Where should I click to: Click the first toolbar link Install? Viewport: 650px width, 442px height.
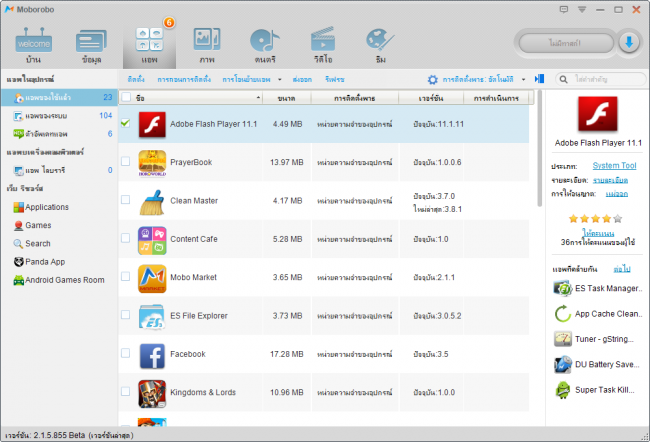136,79
